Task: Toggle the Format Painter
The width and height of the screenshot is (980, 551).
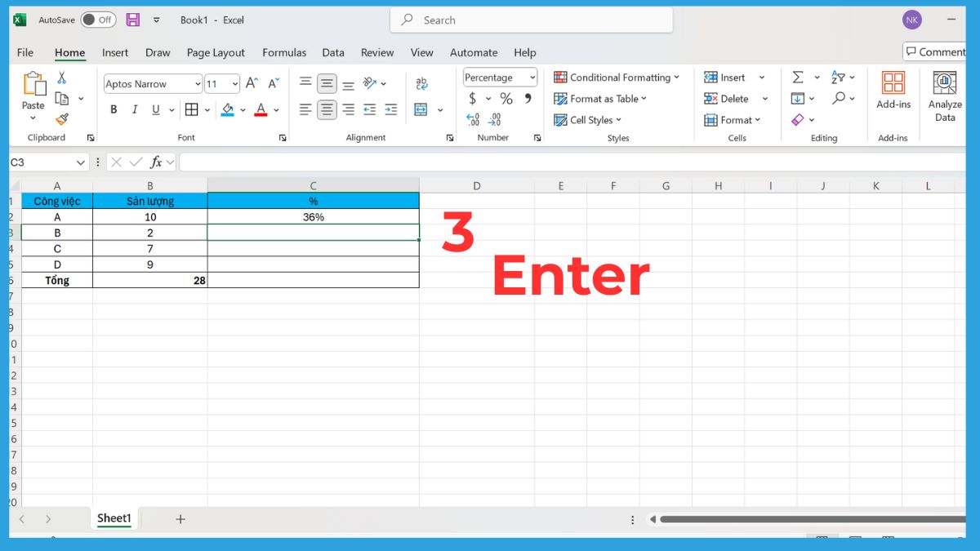Action: [x=63, y=118]
